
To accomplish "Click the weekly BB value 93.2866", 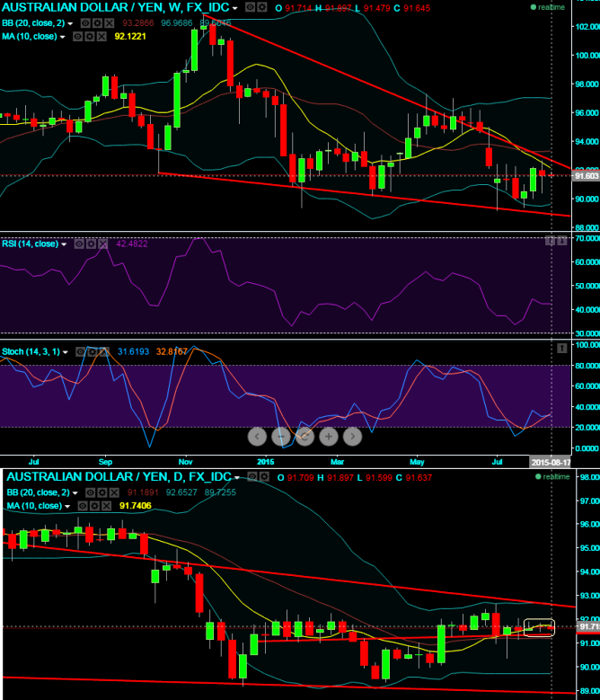I will [x=137, y=23].
